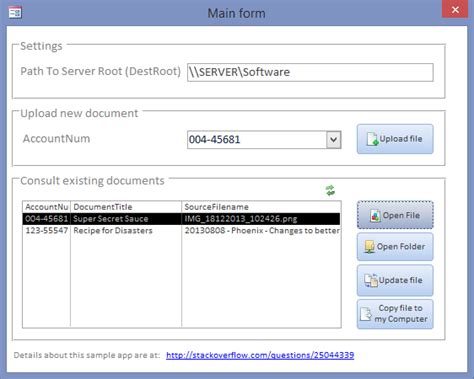Screen dimensions: 474x379
Task: Close the Main form window
Action: pos(455,10)
